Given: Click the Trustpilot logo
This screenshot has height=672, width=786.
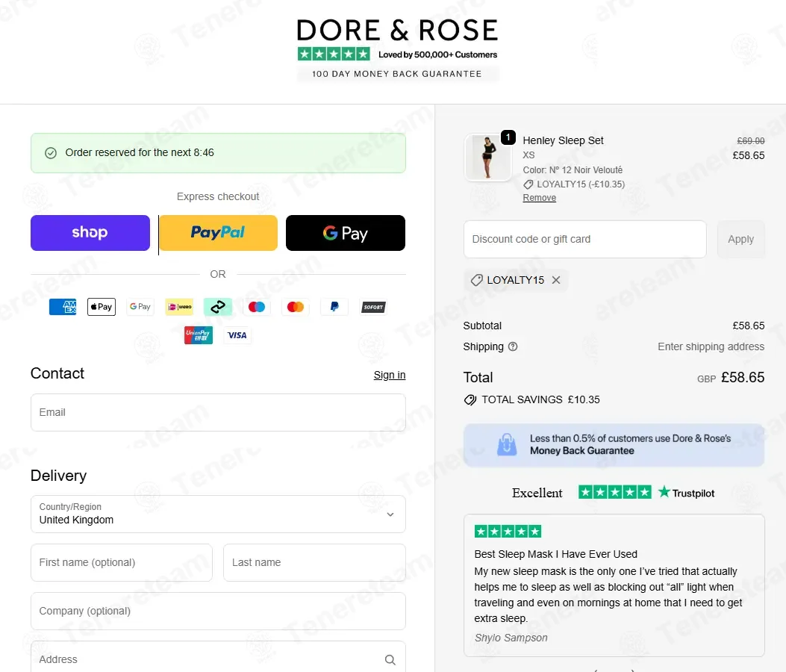Looking at the screenshot, I should [x=686, y=493].
